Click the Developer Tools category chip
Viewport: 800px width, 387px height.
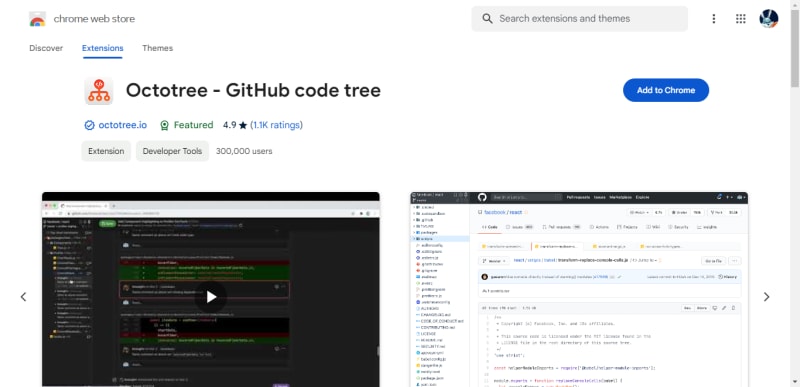pyautogui.click(x=172, y=151)
